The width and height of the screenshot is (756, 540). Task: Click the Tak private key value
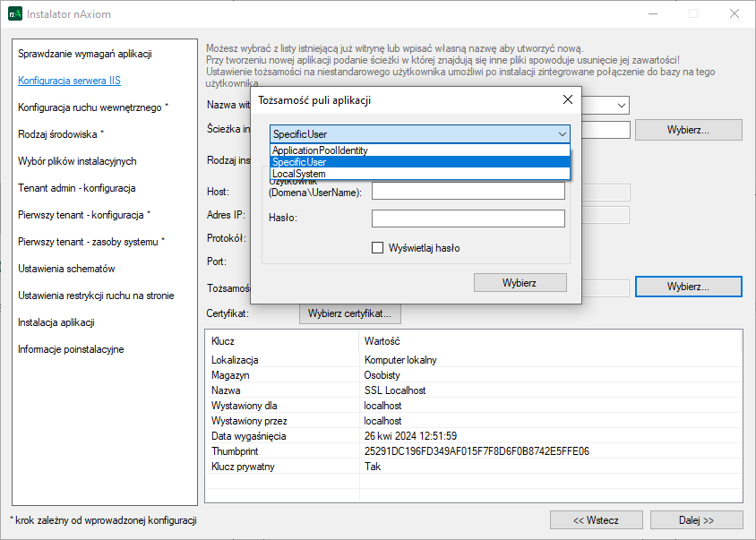373,467
